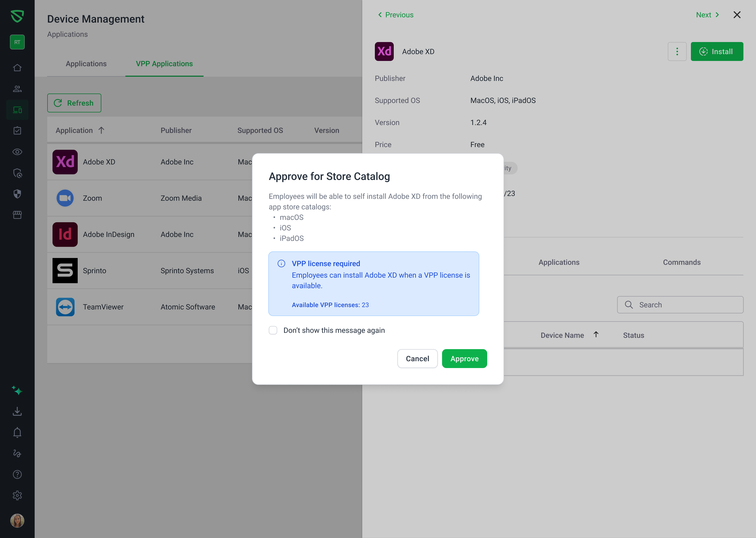Switch to the VPP Applications tab
This screenshot has width=756, height=538.
point(164,64)
